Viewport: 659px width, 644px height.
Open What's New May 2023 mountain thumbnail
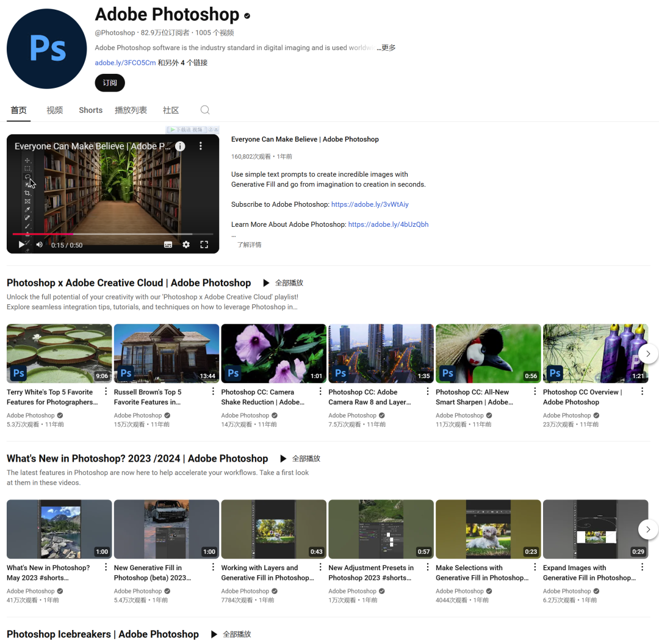tap(59, 529)
